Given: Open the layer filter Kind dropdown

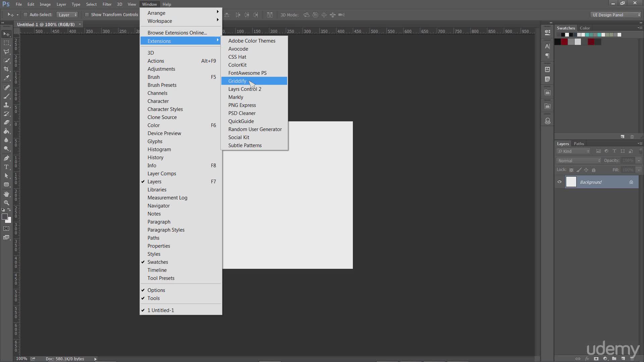Looking at the screenshot, I should (x=574, y=151).
